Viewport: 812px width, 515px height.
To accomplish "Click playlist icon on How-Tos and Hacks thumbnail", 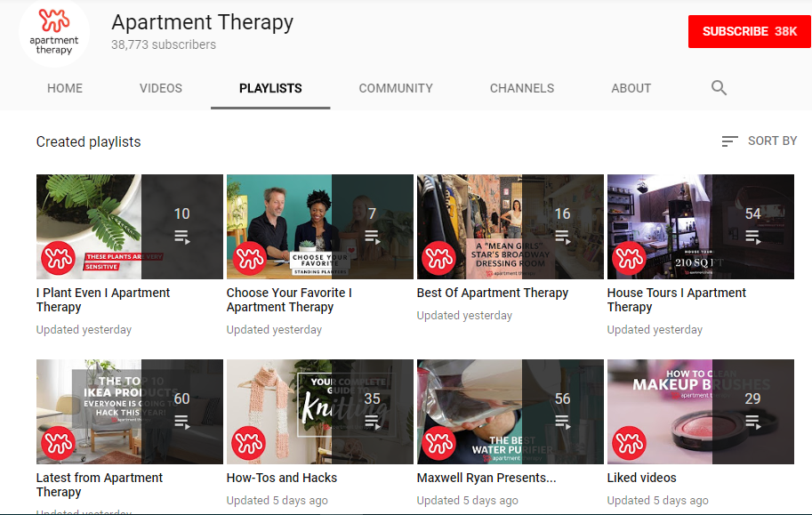I will tap(372, 422).
